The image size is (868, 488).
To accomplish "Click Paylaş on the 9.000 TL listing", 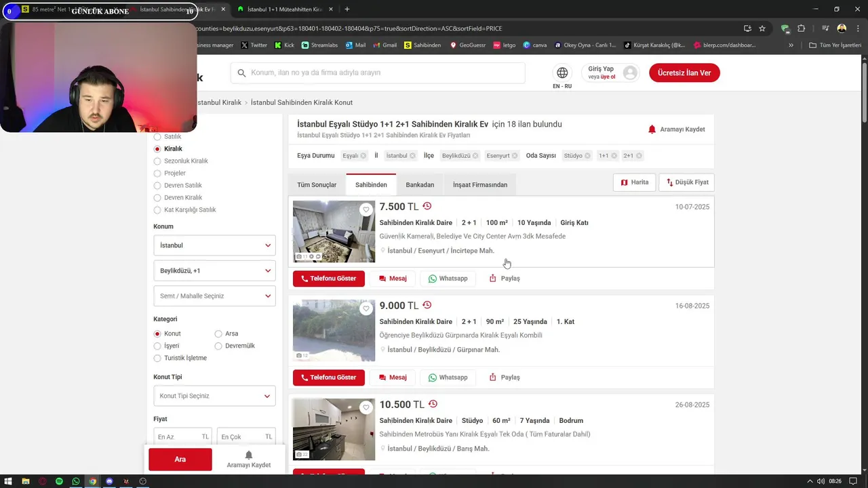I will click(505, 378).
